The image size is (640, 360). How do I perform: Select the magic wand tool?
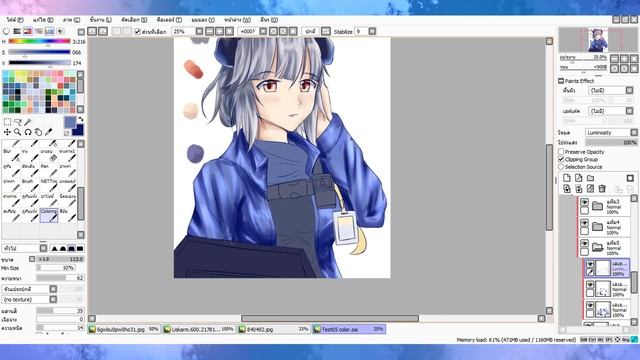[x=28, y=122]
